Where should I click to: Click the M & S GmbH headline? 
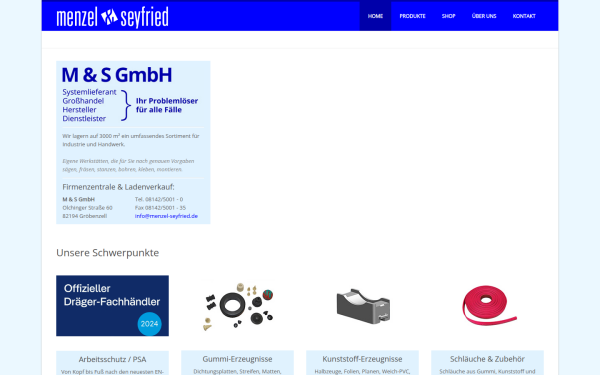pos(117,75)
